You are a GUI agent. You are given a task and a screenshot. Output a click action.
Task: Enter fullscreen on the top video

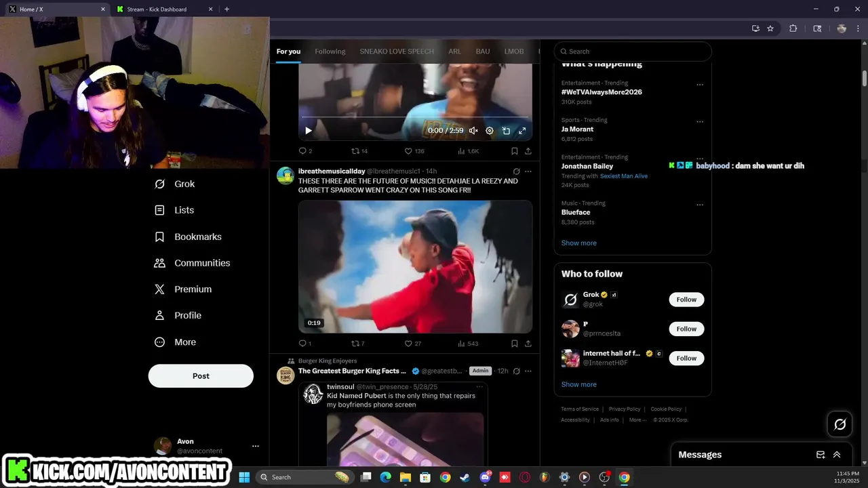coord(522,131)
